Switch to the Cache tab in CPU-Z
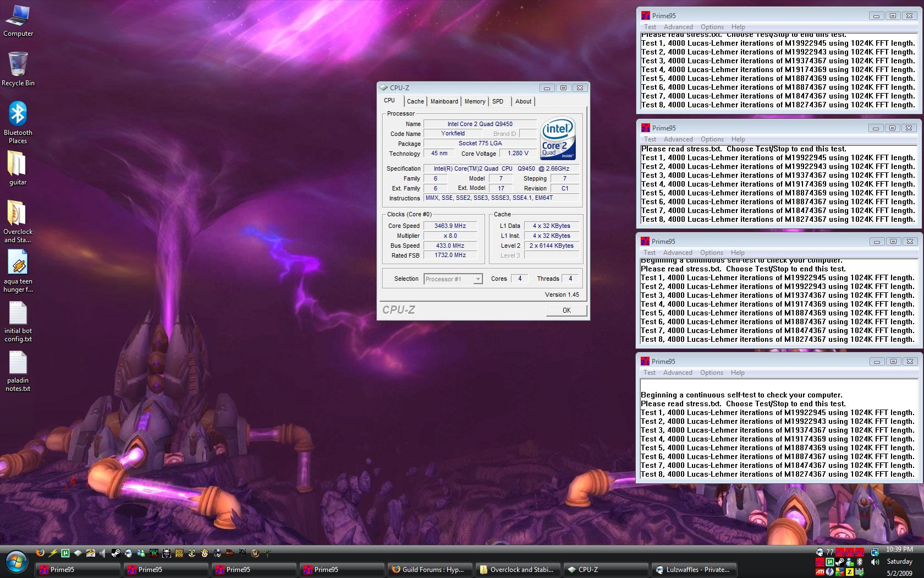924x578 pixels. tap(415, 101)
